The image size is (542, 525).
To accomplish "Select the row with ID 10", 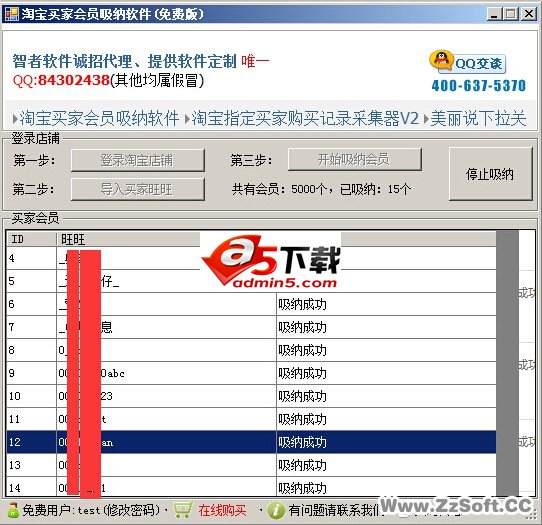I will coord(251,396).
